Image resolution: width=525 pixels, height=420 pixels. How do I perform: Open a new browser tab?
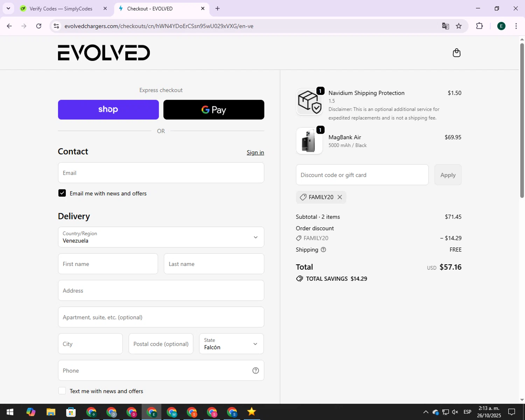click(x=217, y=8)
